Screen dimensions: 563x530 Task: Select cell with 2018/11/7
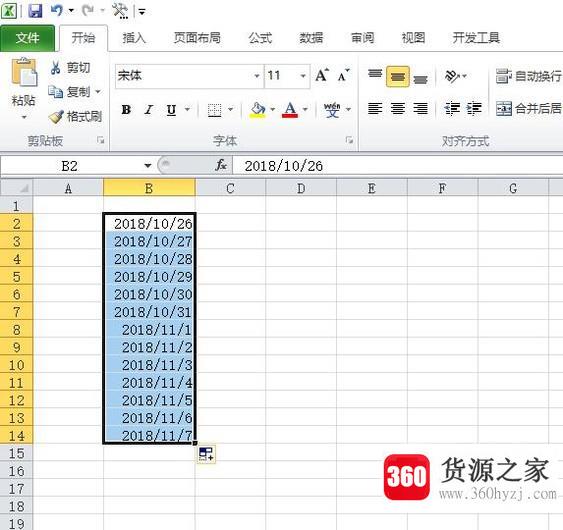[149, 436]
